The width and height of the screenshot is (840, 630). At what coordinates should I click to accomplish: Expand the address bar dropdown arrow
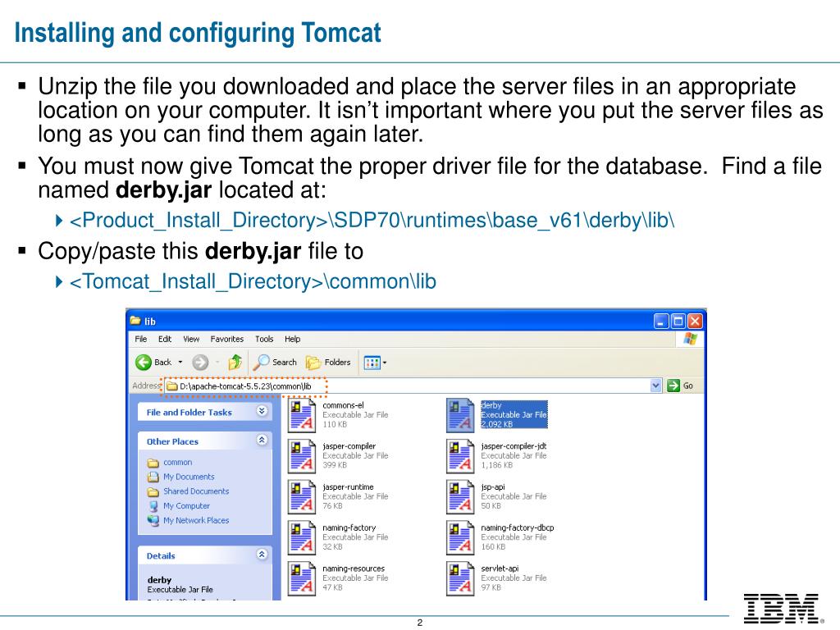pyautogui.click(x=655, y=386)
